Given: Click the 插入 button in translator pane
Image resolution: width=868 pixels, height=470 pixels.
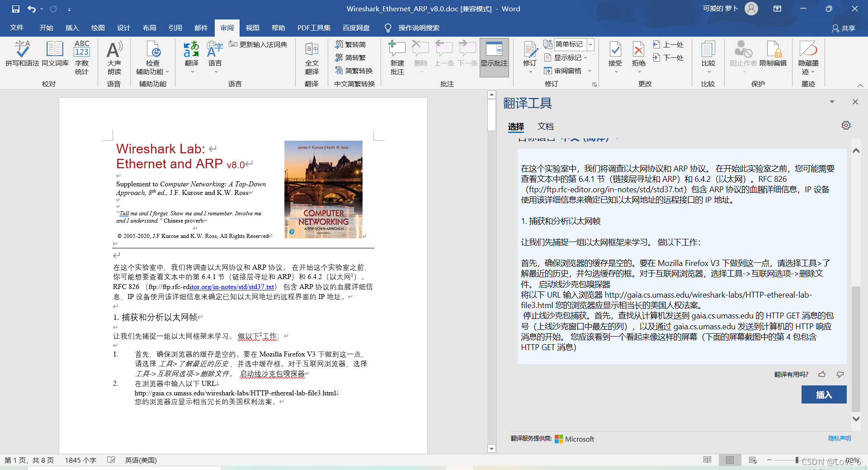Looking at the screenshot, I should [x=824, y=394].
